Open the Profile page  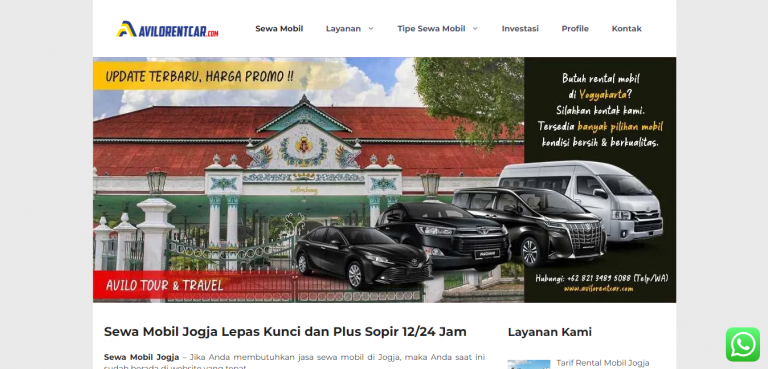point(575,28)
